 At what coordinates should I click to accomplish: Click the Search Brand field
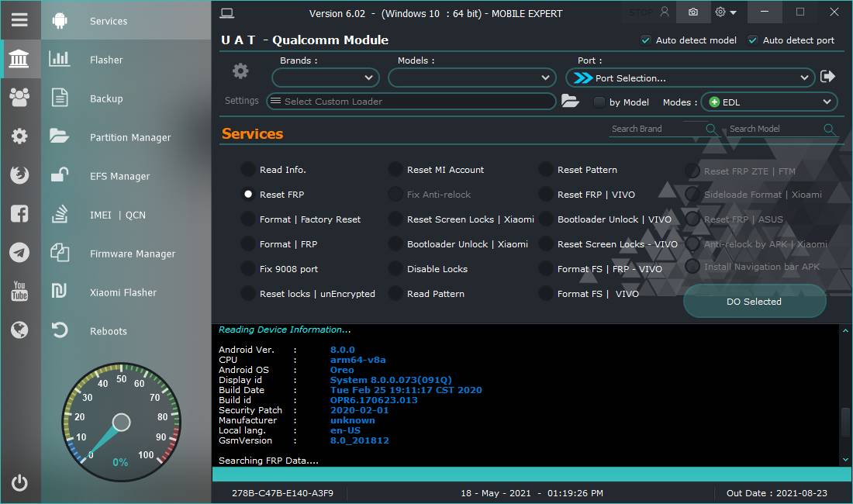click(657, 129)
